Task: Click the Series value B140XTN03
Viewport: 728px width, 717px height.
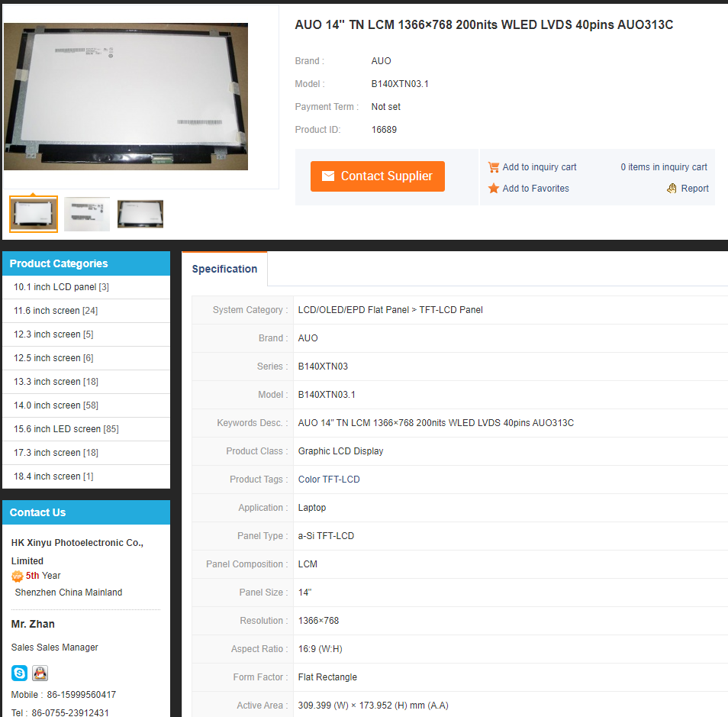Action: pyautogui.click(x=323, y=367)
